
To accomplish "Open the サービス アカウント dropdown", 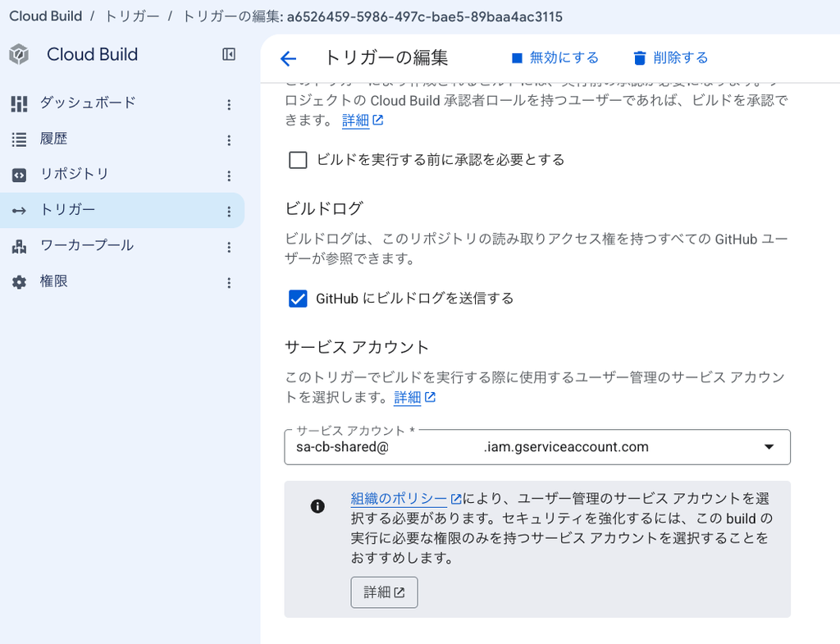I will click(537, 447).
